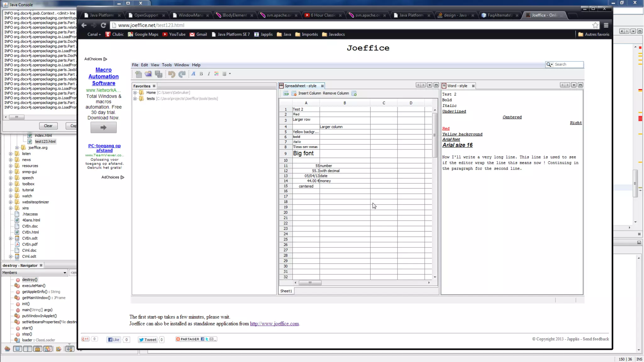Open the Members combo box in Navigator
The height and width of the screenshot is (362, 644).
34,273
